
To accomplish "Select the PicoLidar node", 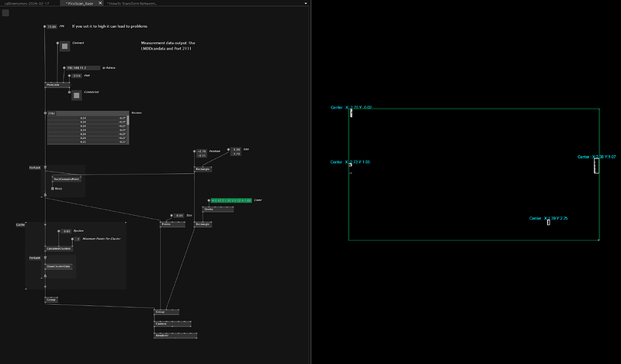I will [53, 84].
